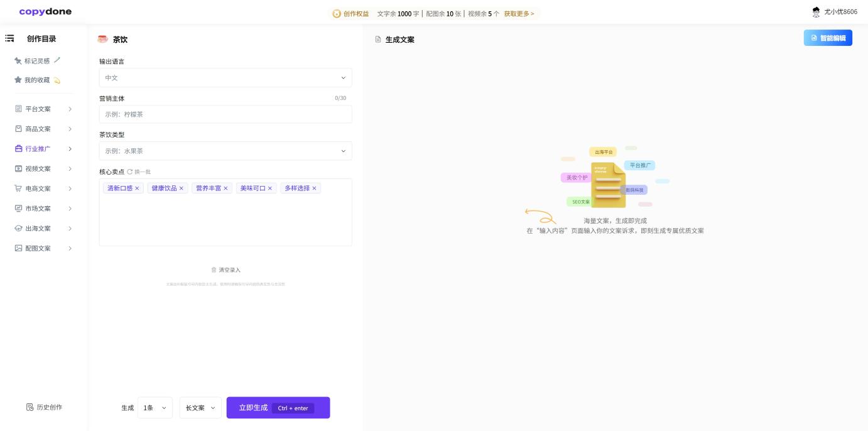The height and width of the screenshot is (431, 868).
Task: Expand the 视频文案 chevron
Action: [70, 168]
